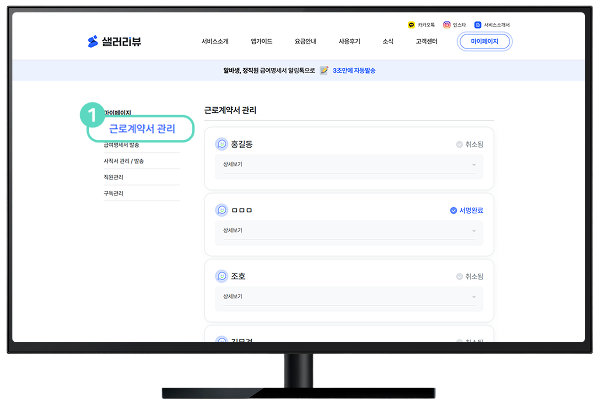The height and width of the screenshot is (405, 600).
Task: Open the KakaoTalk yellow icon link
Action: click(x=411, y=25)
